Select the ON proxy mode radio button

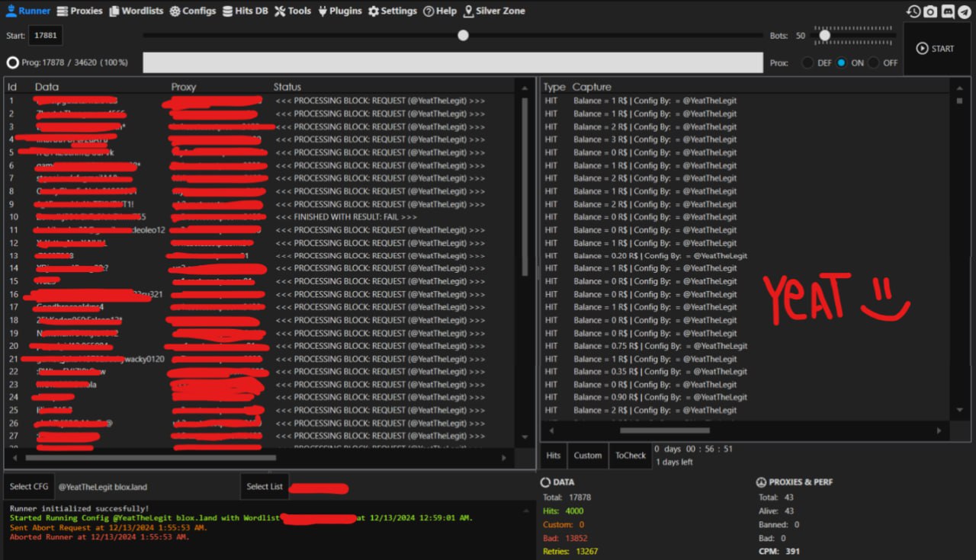click(x=842, y=63)
